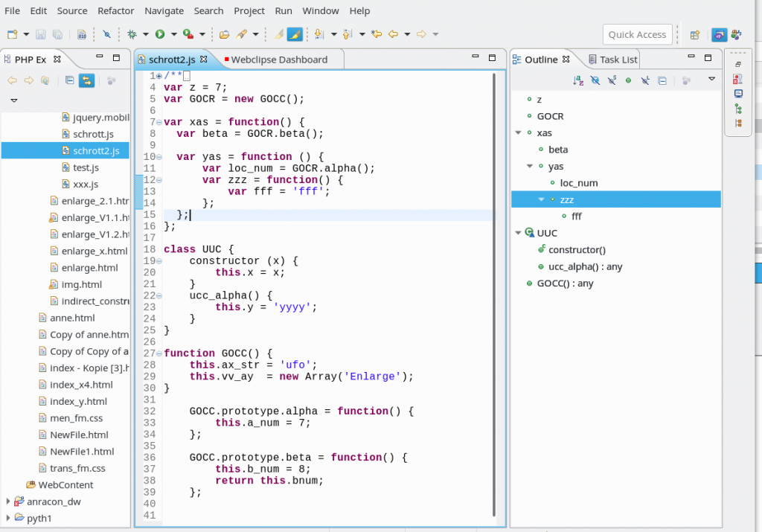Open the Refactor menu
Viewport: 762px width, 532px height.
(x=115, y=10)
